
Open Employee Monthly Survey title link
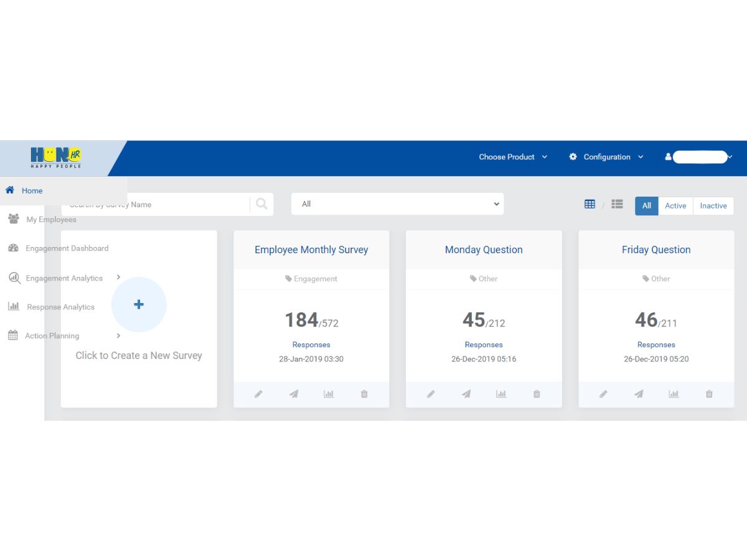coord(311,250)
